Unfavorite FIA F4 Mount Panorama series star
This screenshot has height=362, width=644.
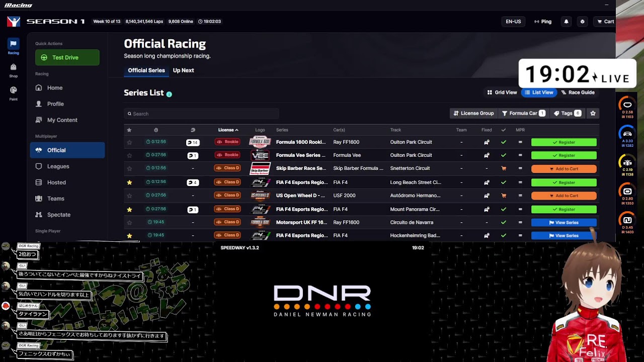coord(129,209)
